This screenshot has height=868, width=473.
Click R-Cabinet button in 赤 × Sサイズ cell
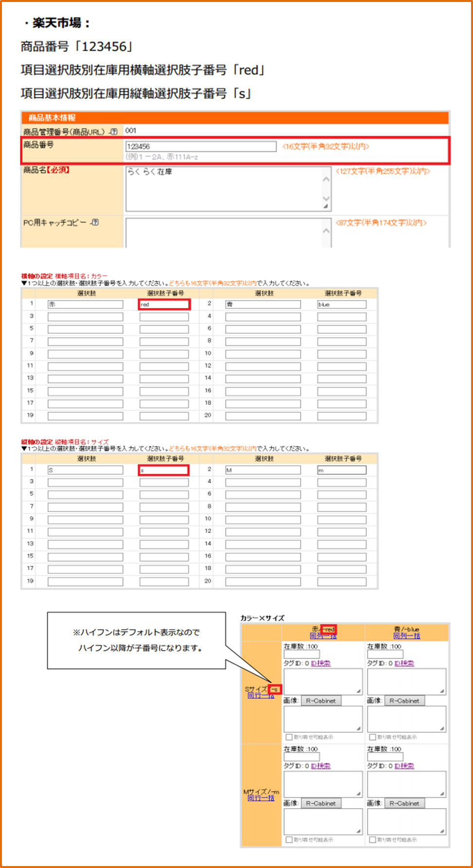321,701
